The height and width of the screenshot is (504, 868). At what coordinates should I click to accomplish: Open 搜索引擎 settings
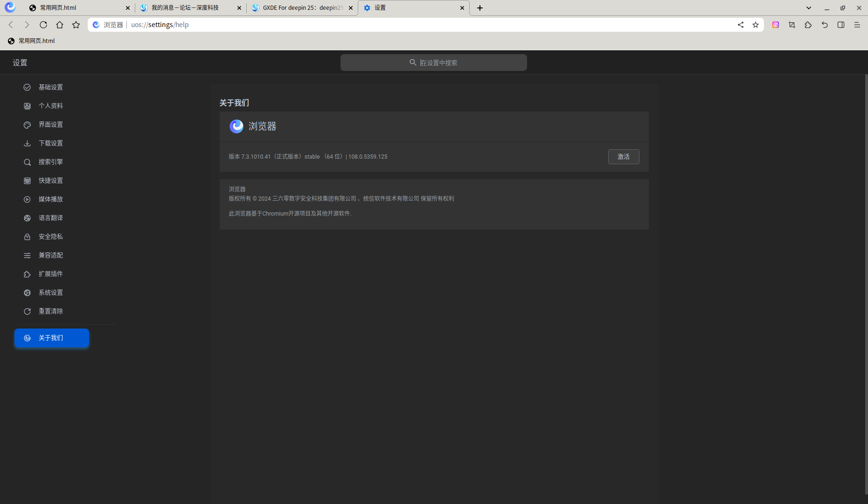50,162
